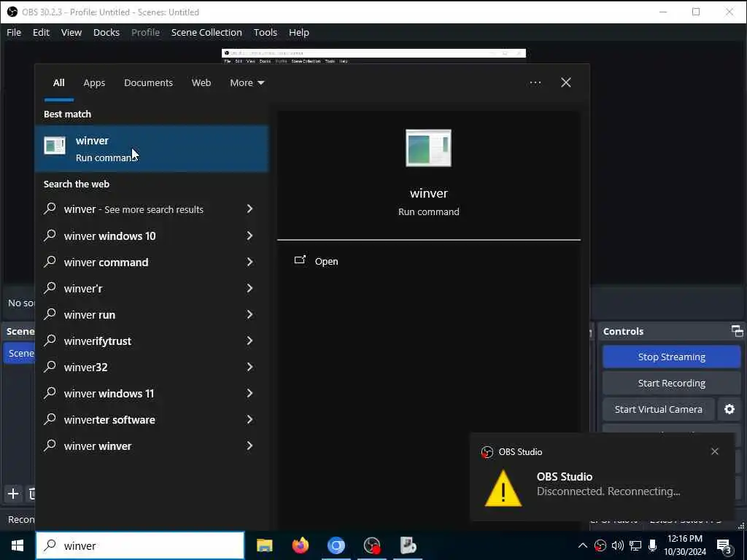Viewport: 747px width, 560px height.
Task: Open virtual camera settings gear in OBS
Action: pos(729,410)
